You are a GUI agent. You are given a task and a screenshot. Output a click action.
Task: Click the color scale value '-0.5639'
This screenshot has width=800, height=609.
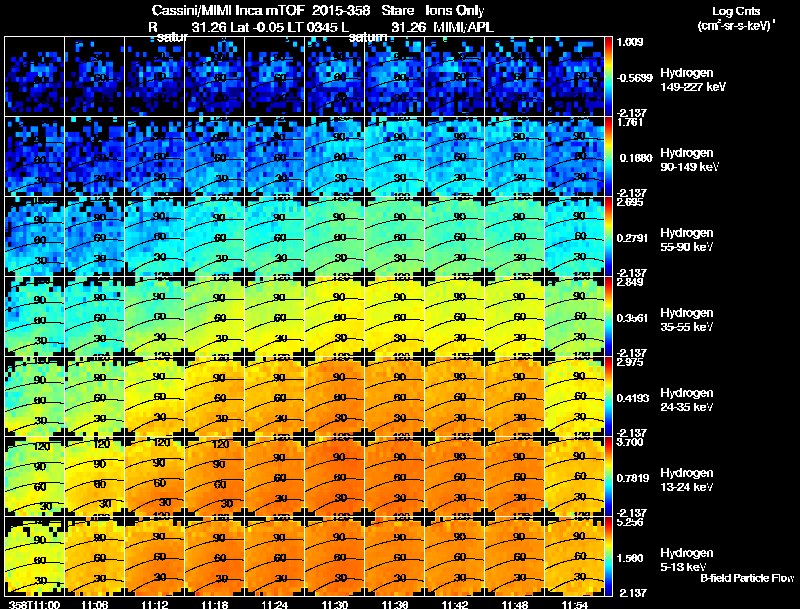pos(634,78)
